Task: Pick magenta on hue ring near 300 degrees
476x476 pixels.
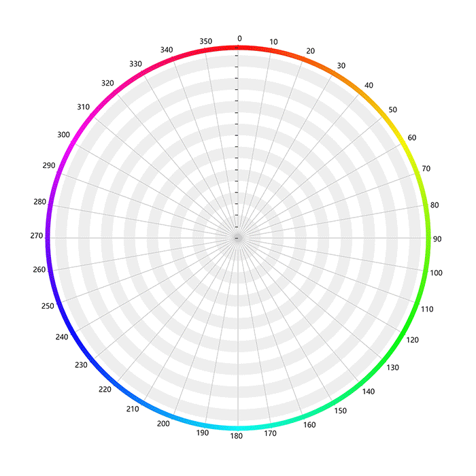Action: (x=73, y=143)
